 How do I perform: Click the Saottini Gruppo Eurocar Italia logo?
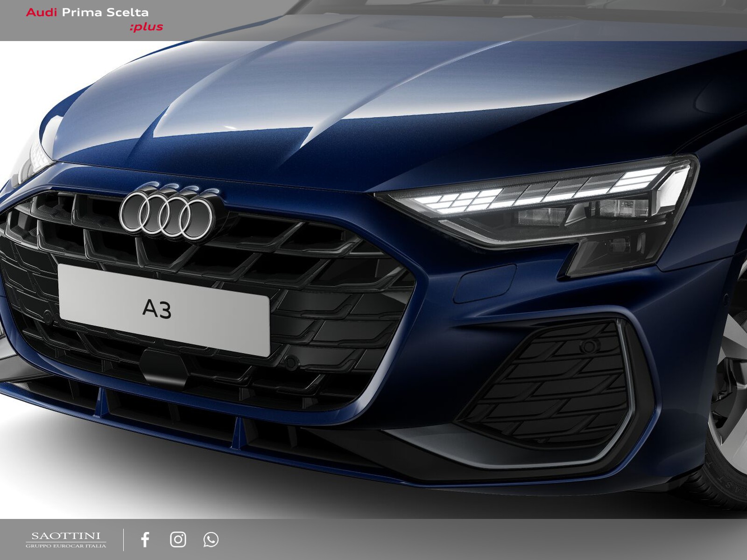pos(66,540)
